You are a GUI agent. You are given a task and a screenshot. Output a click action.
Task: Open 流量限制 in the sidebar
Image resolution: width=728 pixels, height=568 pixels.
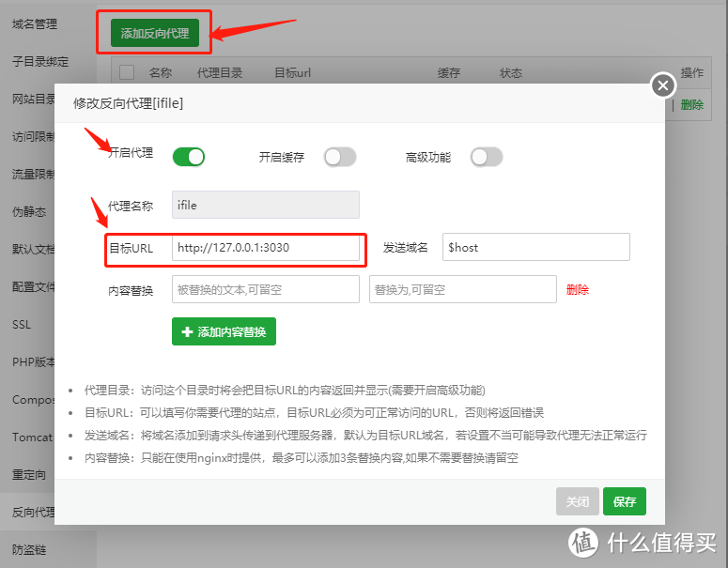pyautogui.click(x=33, y=174)
